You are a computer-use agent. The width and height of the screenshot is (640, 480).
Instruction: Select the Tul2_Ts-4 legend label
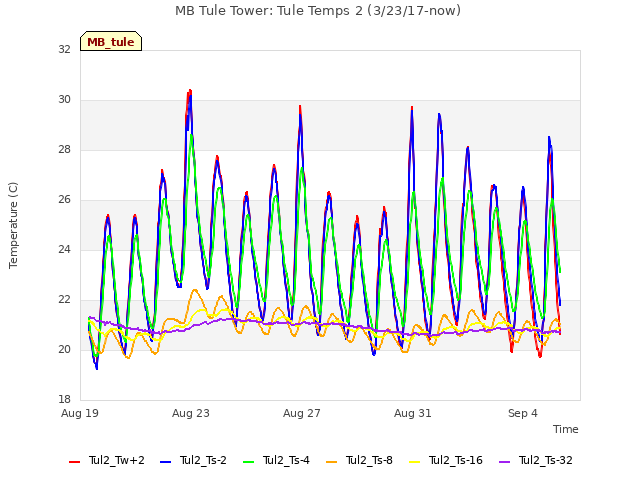(286, 460)
